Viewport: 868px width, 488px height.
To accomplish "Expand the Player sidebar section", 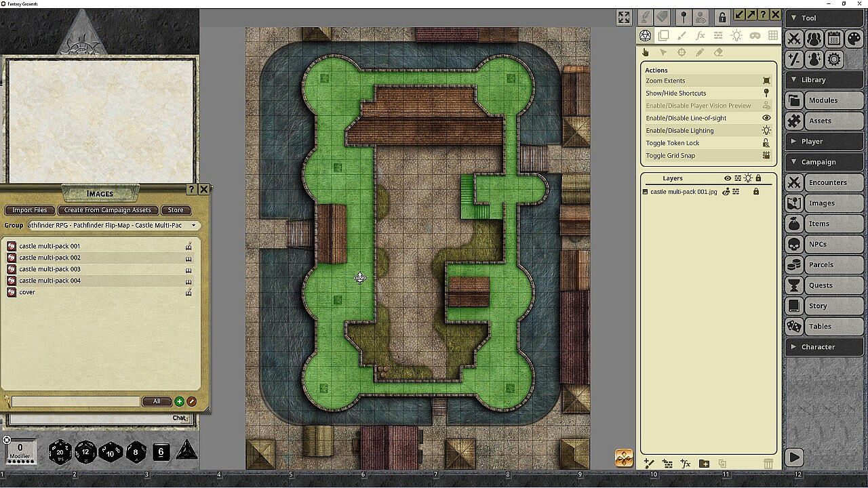I will point(825,142).
